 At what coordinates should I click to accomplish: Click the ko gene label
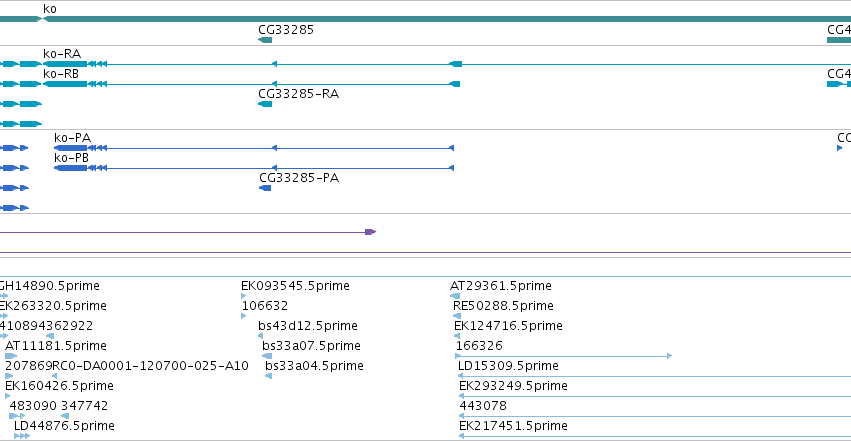pos(49,9)
